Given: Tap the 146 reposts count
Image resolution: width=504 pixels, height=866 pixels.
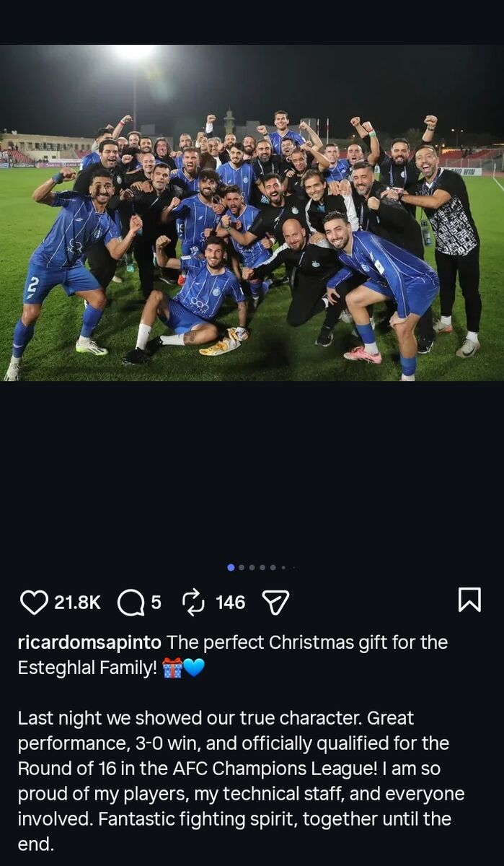Looking at the screenshot, I should point(230,602).
